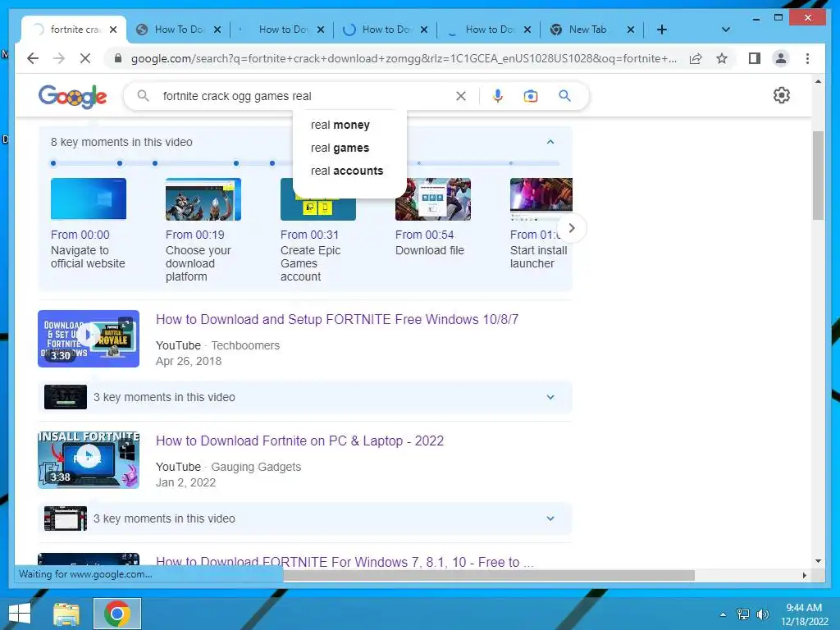Click the share page icon in address bar
This screenshot has height=630, width=840.
(696, 58)
